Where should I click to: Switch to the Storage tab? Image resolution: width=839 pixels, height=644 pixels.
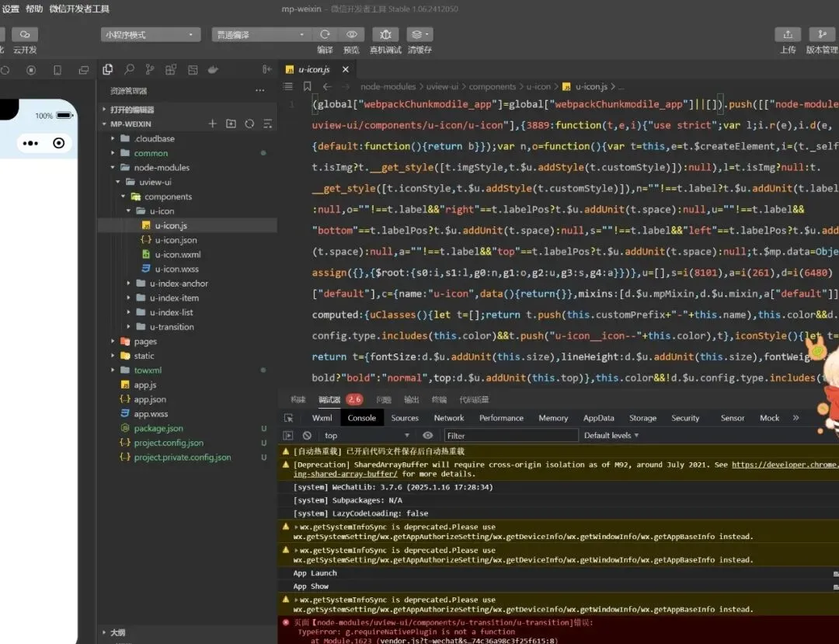[642, 418]
